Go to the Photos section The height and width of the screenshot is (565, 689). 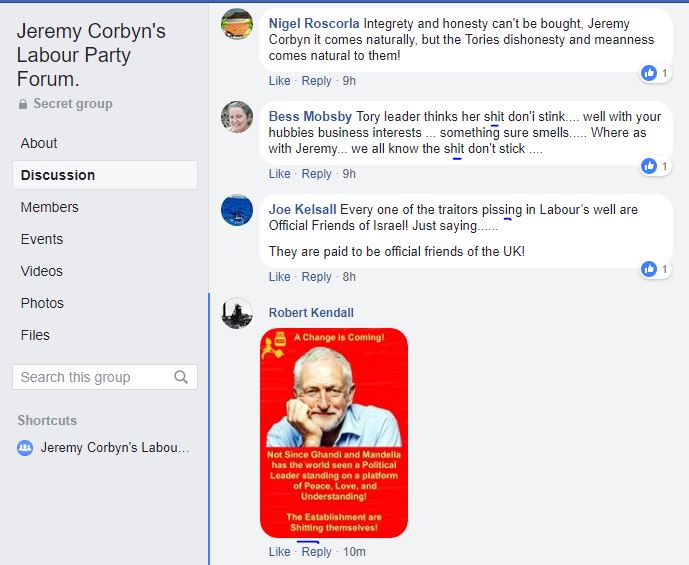[x=42, y=303]
